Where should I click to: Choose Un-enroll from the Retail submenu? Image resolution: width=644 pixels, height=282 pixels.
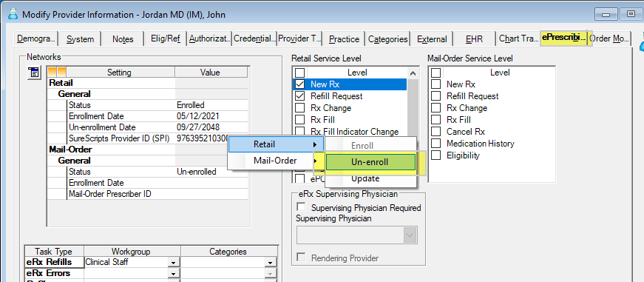point(370,162)
